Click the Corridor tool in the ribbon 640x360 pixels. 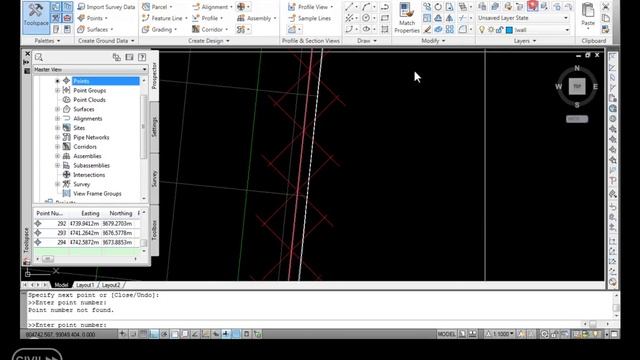pos(210,29)
